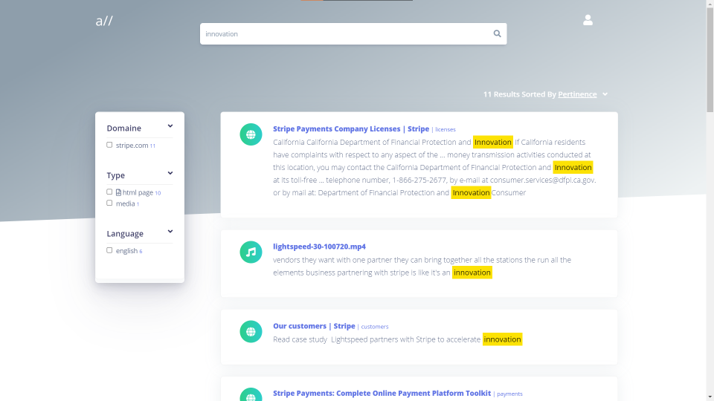
Task: Open Stripe Payments Company Licenses result
Action: tap(351, 129)
